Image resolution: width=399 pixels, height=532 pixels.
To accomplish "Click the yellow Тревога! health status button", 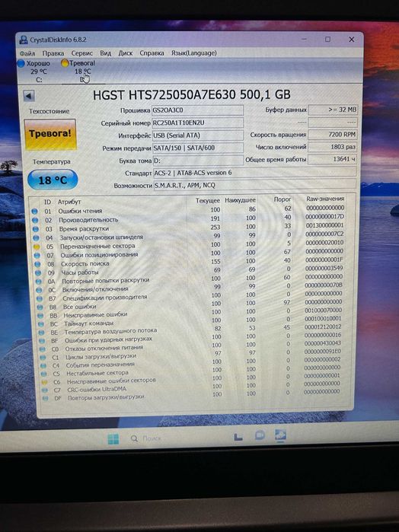I will pyautogui.click(x=50, y=135).
